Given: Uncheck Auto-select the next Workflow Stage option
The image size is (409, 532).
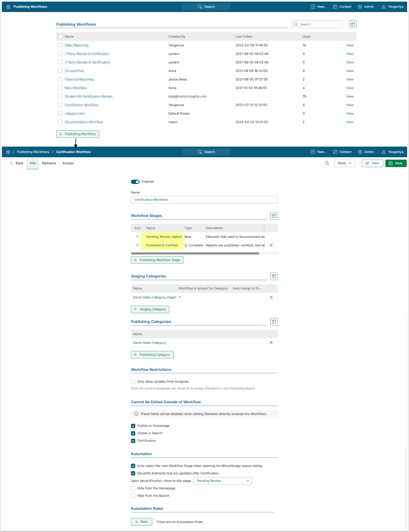Looking at the screenshot, I should point(133,466).
